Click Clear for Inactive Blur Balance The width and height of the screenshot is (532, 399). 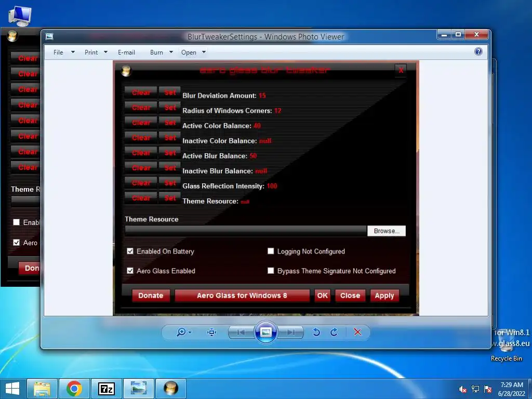coord(141,168)
